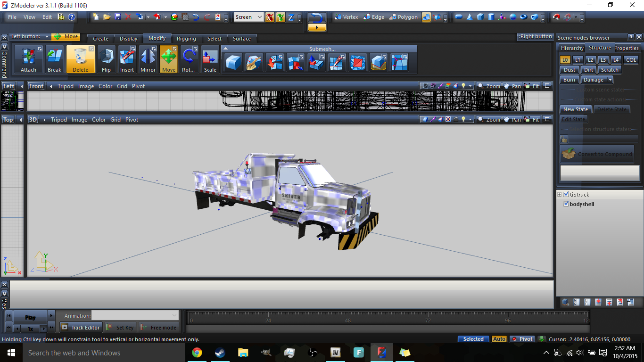The image size is (644, 362).
Task: Click the New State button
Action: tap(576, 109)
